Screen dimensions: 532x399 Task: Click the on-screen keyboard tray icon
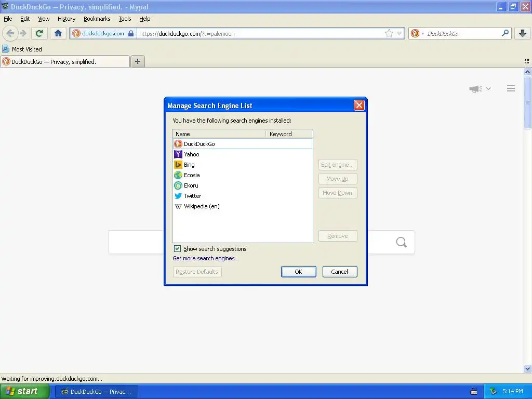[x=474, y=392]
